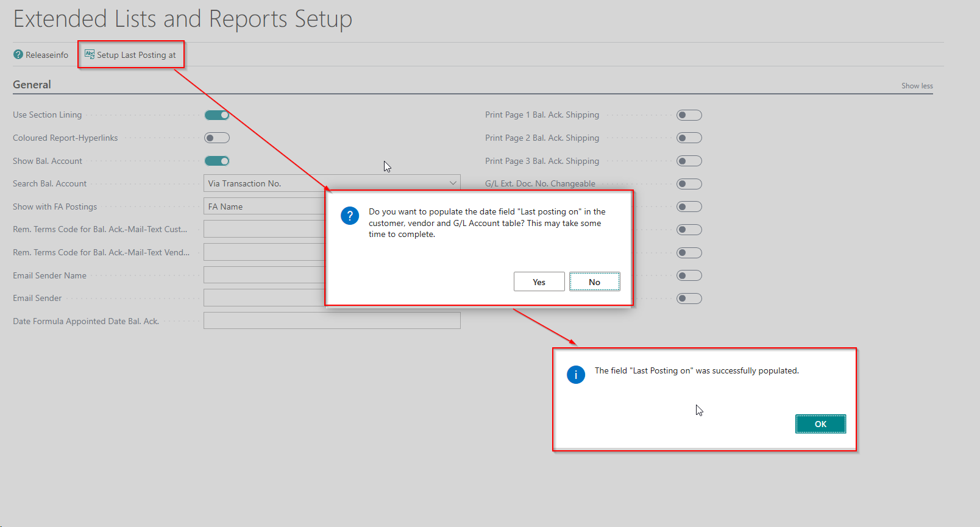Screen dimensions: 980x527
Task: Open Releaseinfo action in menu bar
Action: point(47,55)
